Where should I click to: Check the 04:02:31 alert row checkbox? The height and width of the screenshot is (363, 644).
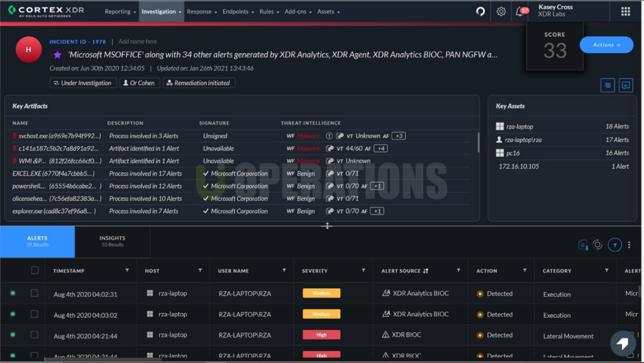click(x=35, y=293)
